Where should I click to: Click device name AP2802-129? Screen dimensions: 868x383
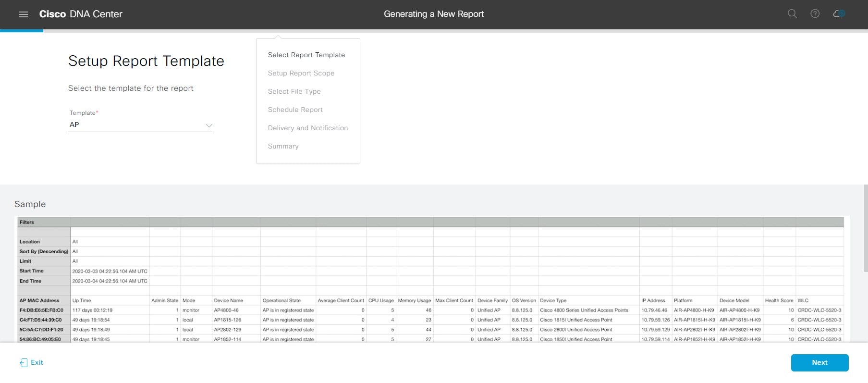pyautogui.click(x=228, y=330)
